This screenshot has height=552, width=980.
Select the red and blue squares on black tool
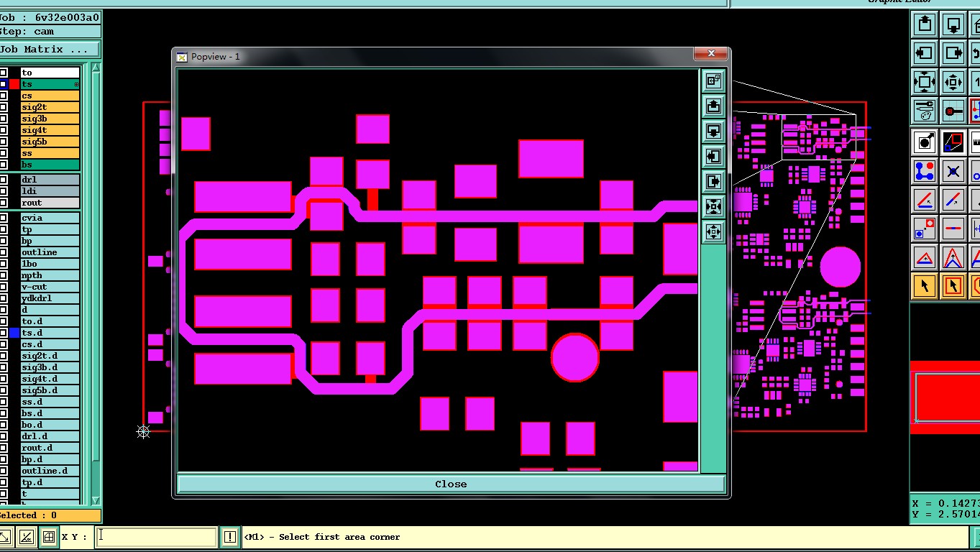(953, 142)
